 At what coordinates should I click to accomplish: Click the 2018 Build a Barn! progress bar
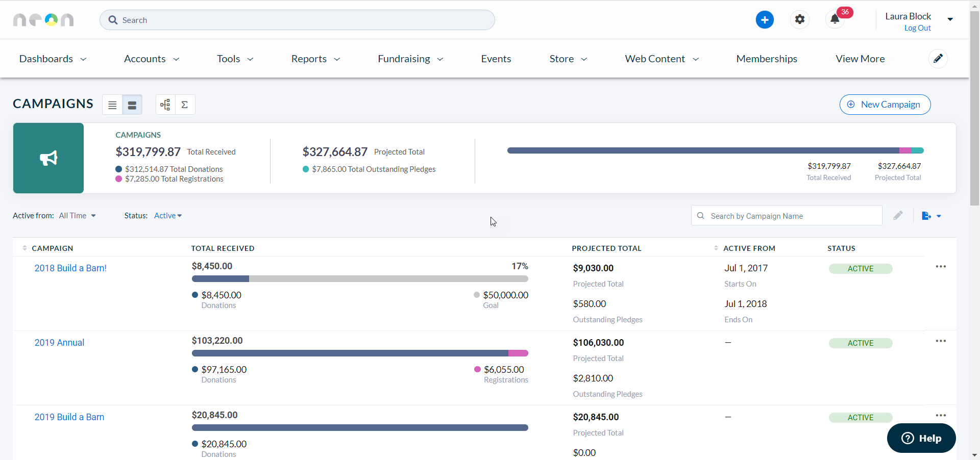coord(360,279)
